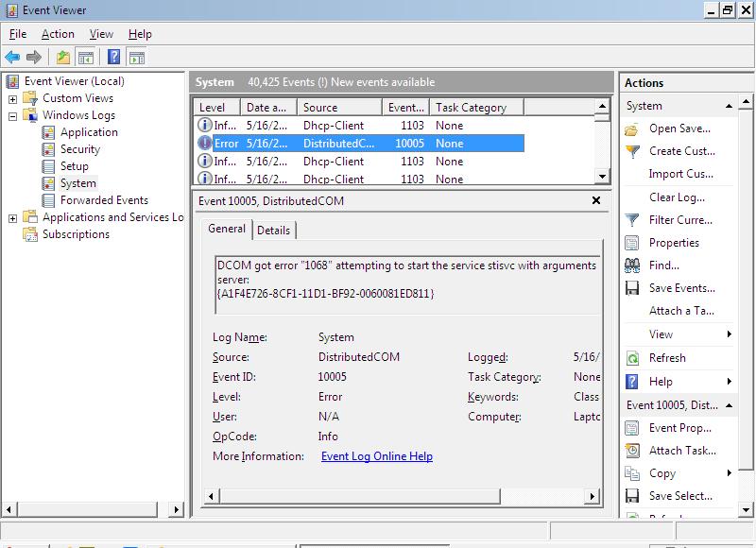Click the details pane scroll right arrow
Screen dimensions: 756x548
(593, 496)
